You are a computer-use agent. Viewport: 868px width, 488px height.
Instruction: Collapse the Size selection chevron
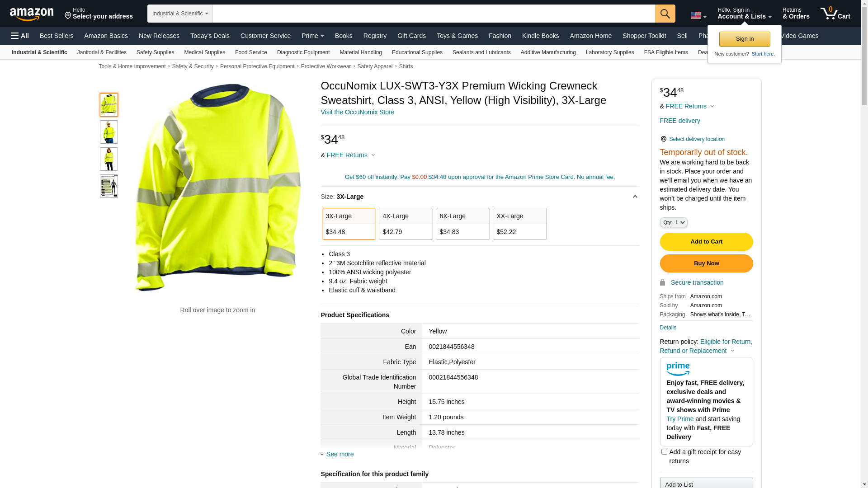point(635,197)
